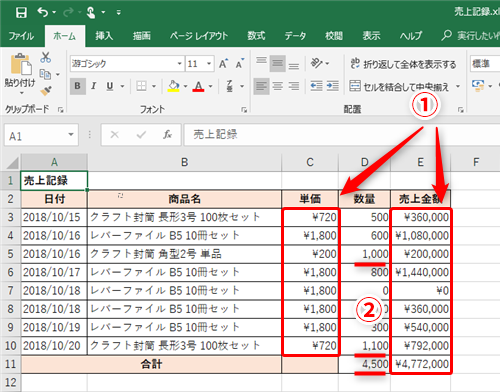Click the Name Box showing A1
The height and width of the screenshot is (392, 500).
point(41,135)
